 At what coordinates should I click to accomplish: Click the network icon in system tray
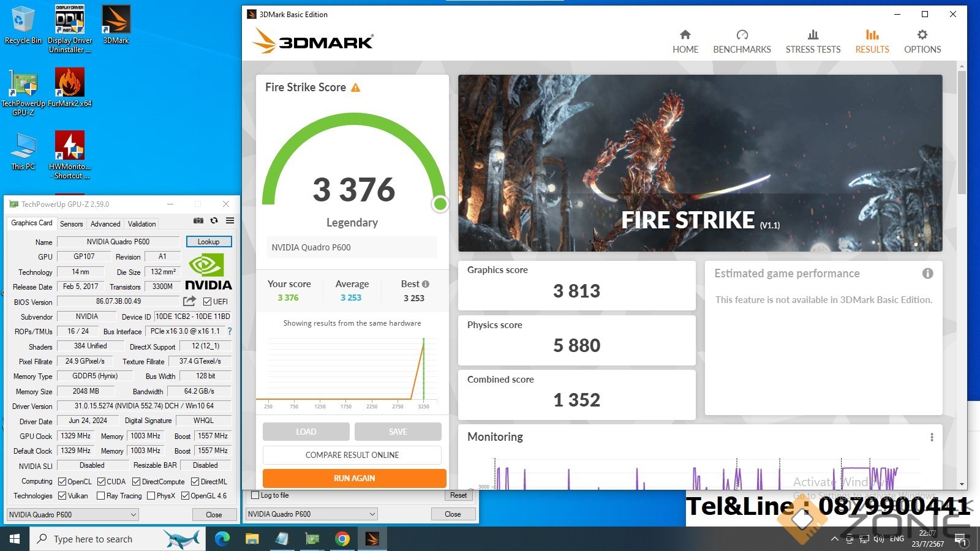[x=864, y=539]
